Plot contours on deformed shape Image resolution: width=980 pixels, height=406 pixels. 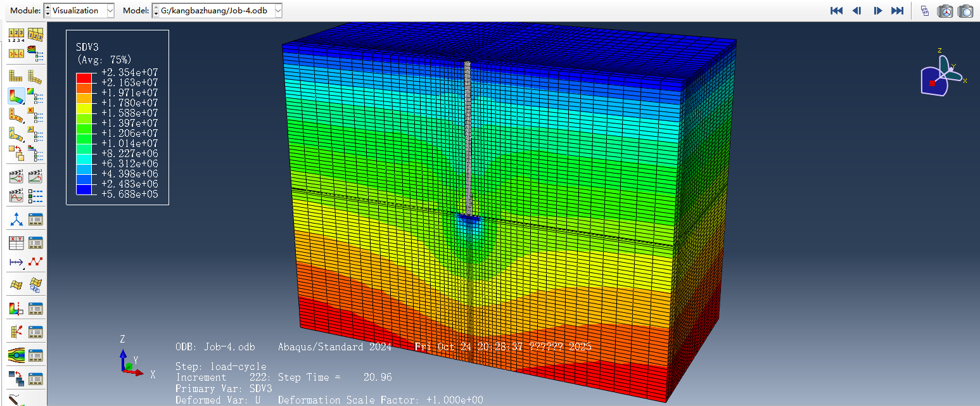click(16, 96)
